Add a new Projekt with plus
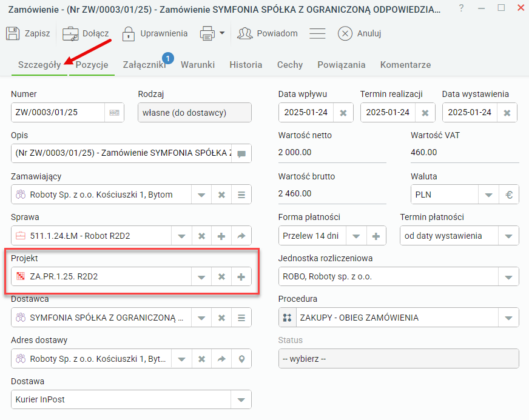 pyautogui.click(x=241, y=277)
